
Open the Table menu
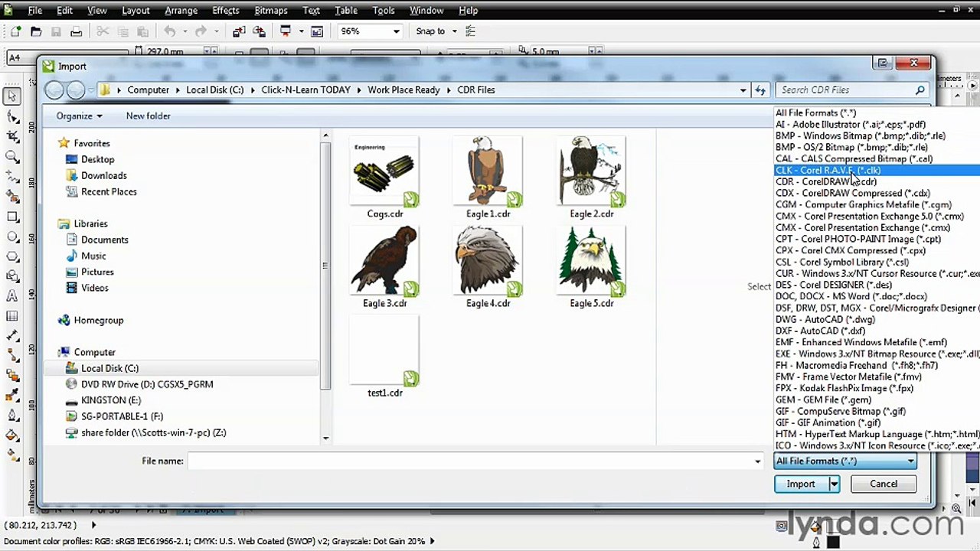346,11
